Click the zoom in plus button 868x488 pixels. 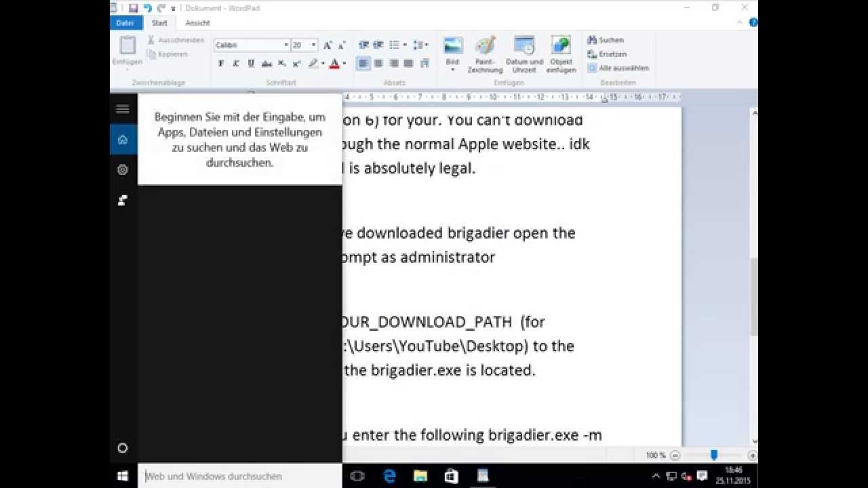[752, 455]
